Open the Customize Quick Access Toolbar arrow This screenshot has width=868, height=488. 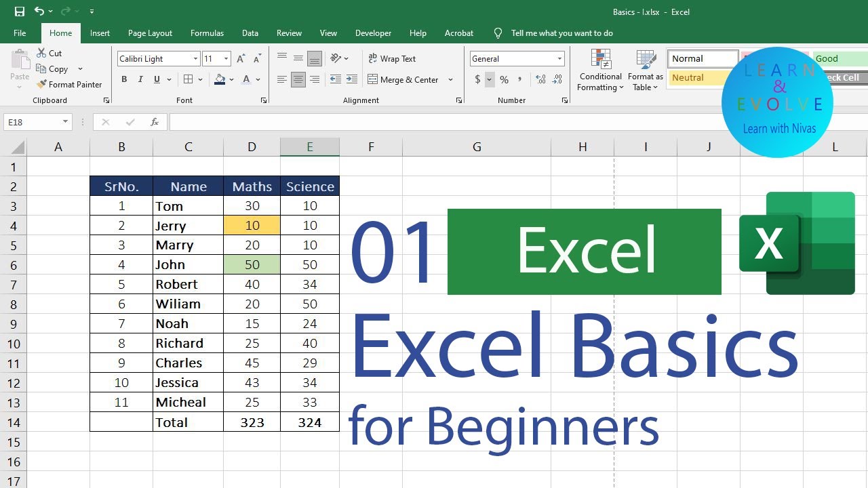tap(92, 12)
